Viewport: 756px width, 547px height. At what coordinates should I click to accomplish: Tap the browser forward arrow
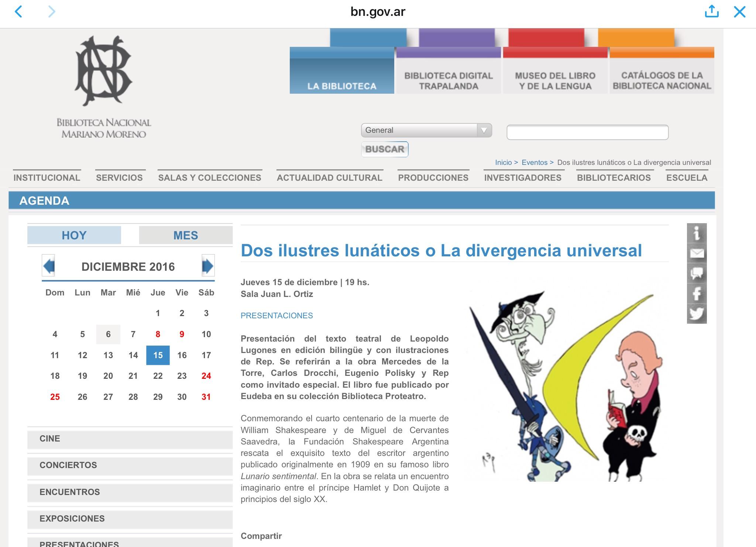[x=52, y=12]
